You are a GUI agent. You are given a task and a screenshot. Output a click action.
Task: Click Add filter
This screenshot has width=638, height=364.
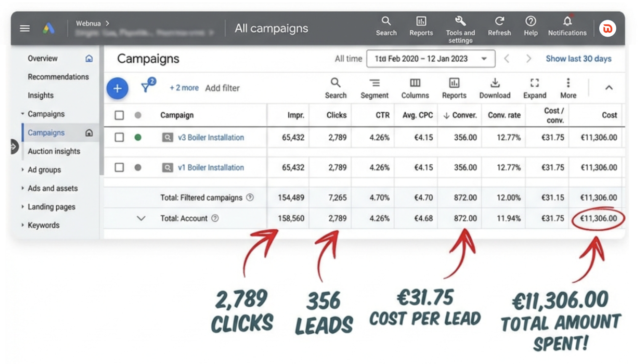(222, 88)
